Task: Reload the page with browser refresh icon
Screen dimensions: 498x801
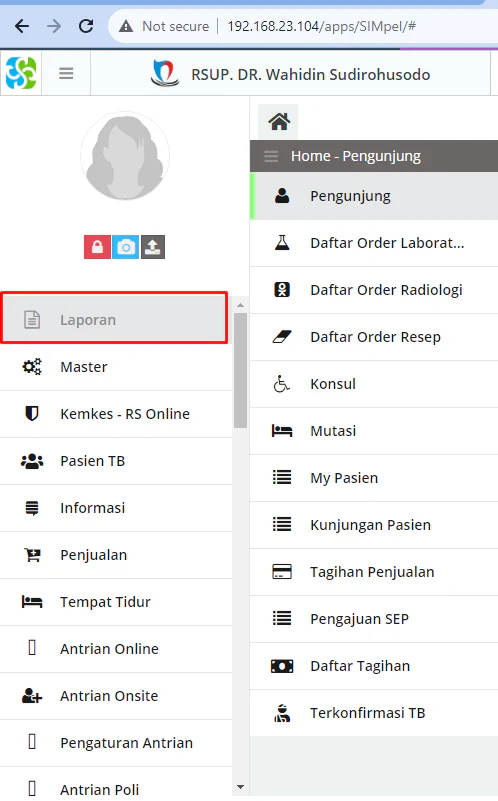Action: (86, 26)
